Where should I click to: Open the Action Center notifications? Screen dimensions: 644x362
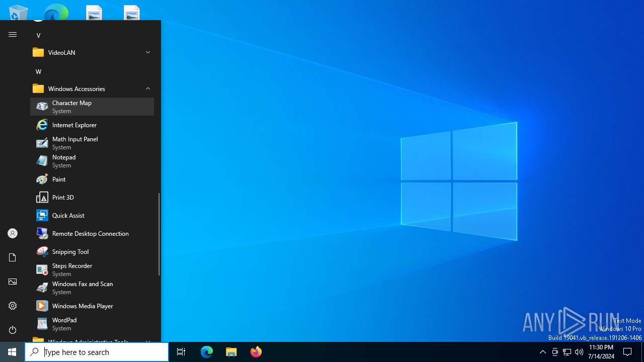coord(627,352)
